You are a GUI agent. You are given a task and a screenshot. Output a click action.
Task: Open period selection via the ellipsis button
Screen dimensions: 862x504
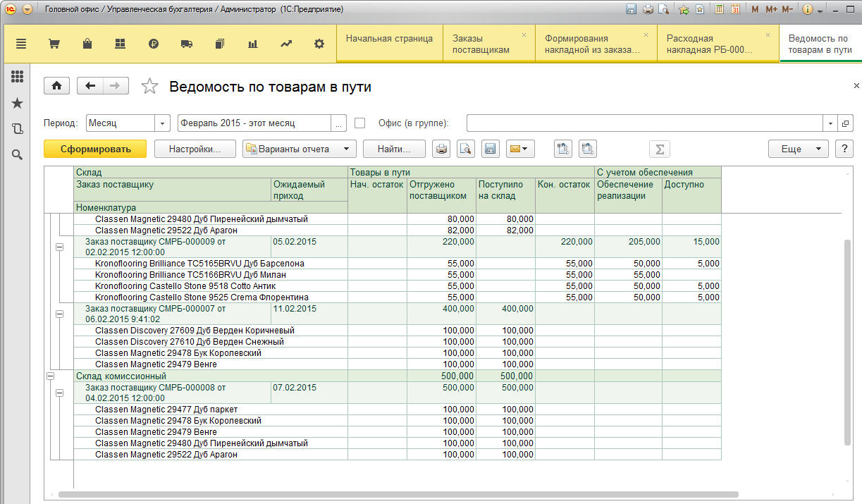pyautogui.click(x=340, y=123)
